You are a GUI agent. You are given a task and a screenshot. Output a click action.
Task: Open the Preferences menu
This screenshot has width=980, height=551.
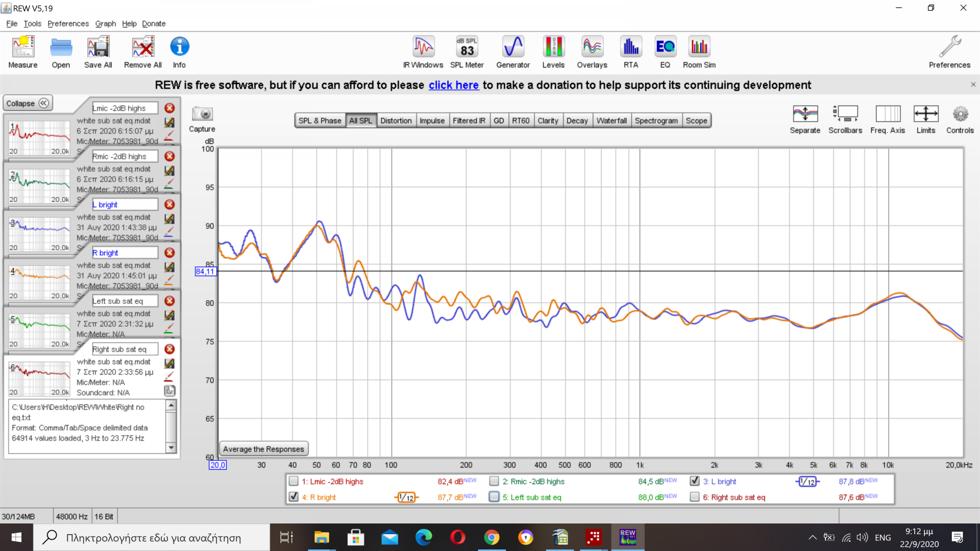tap(68, 23)
